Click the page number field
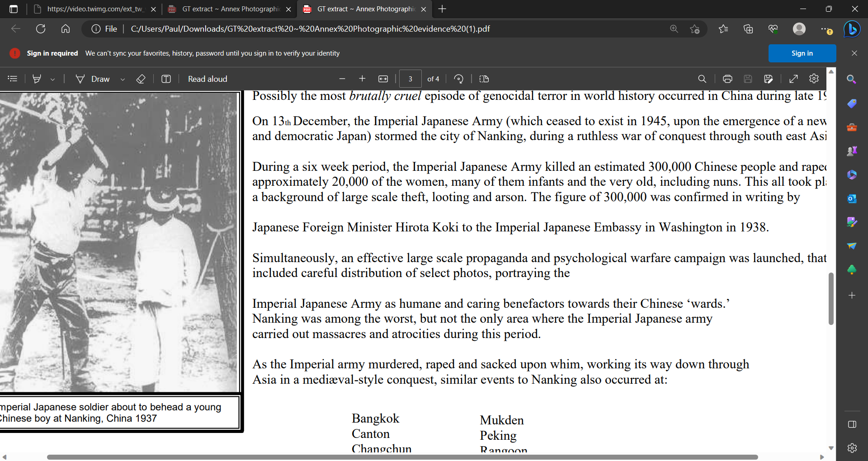 pos(410,79)
